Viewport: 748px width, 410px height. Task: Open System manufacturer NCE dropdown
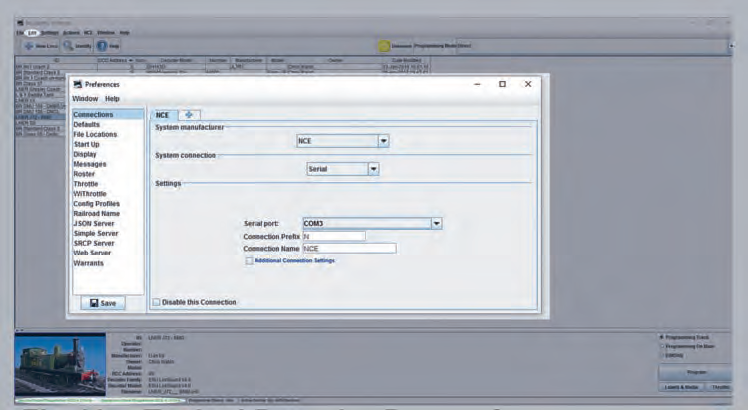coord(384,142)
